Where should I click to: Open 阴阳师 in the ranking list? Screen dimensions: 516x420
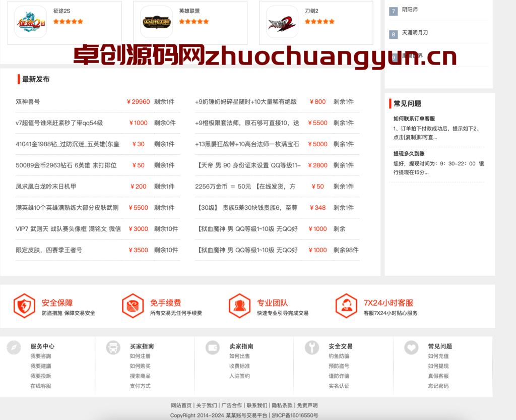pos(410,10)
